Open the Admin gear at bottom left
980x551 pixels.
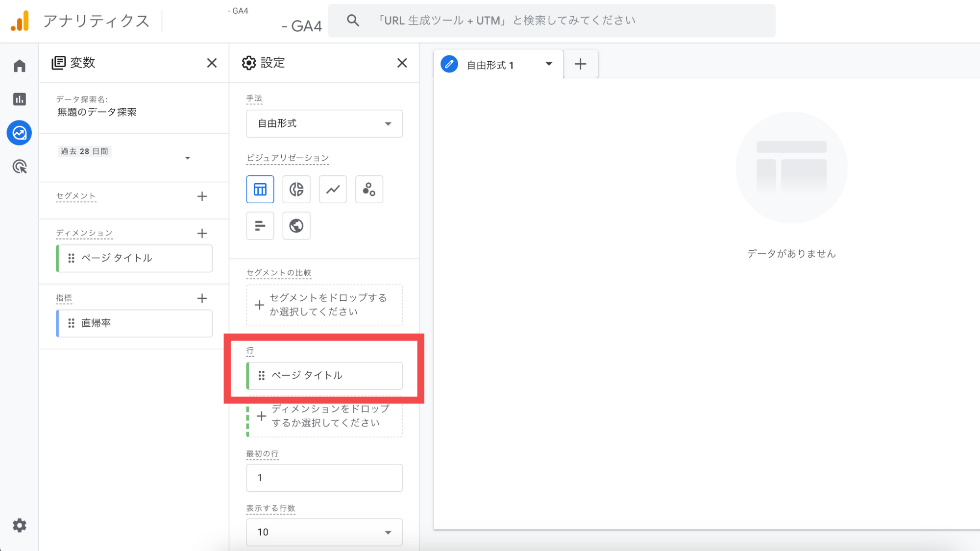coord(20,526)
